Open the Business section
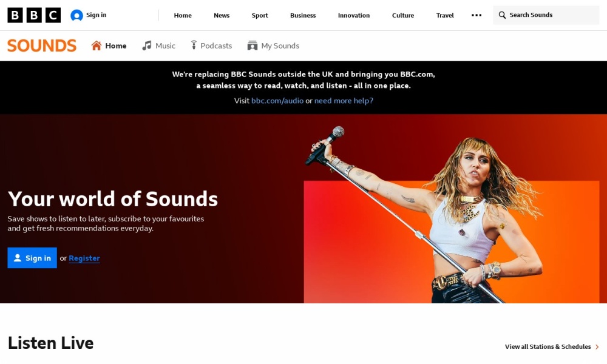607x364 pixels. 303,16
